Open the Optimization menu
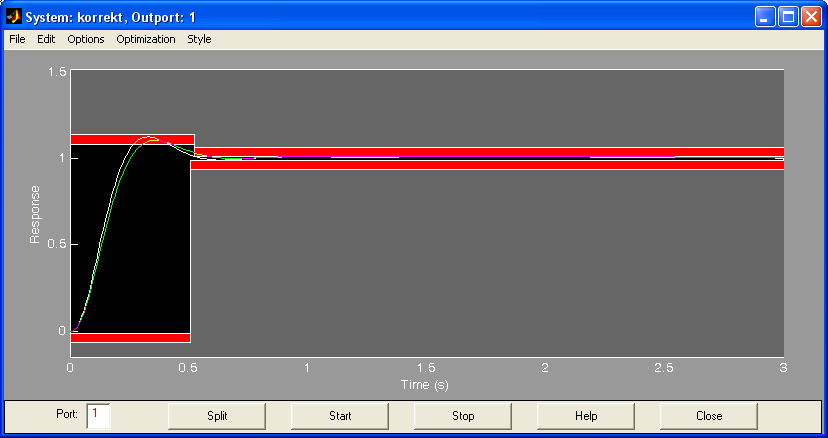Screen dimensions: 828x438 (x=146, y=39)
